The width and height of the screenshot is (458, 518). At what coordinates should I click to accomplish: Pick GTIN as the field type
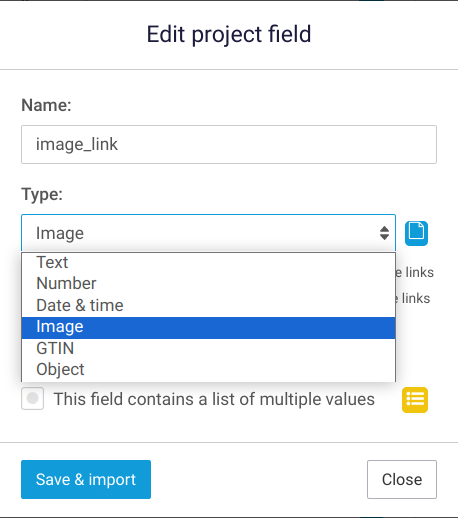coord(208,349)
